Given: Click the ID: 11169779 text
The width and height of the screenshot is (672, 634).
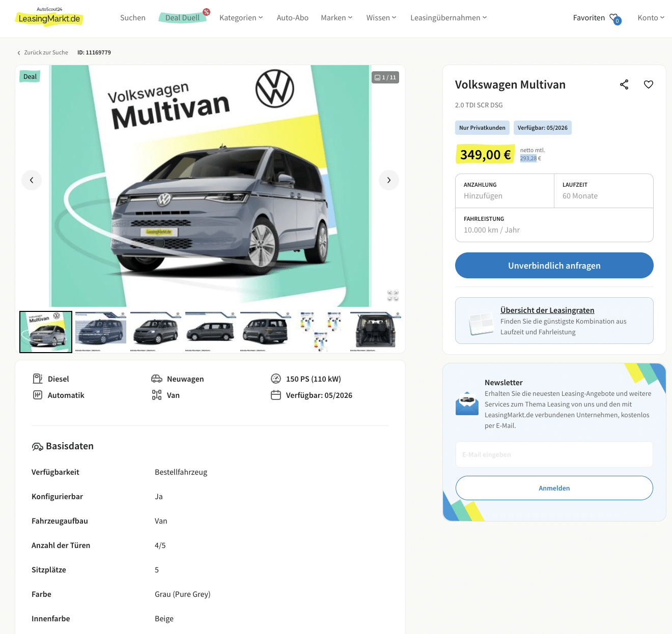Looking at the screenshot, I should pos(94,53).
